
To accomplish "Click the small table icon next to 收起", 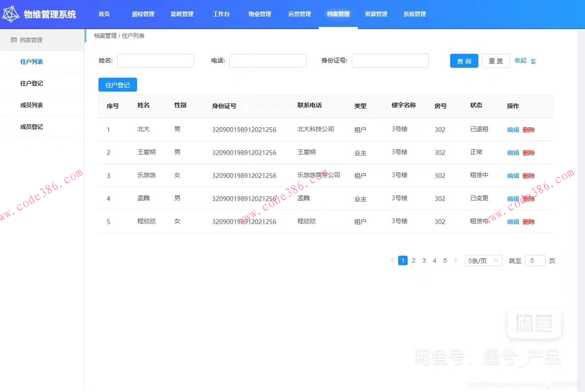I will (x=533, y=61).
